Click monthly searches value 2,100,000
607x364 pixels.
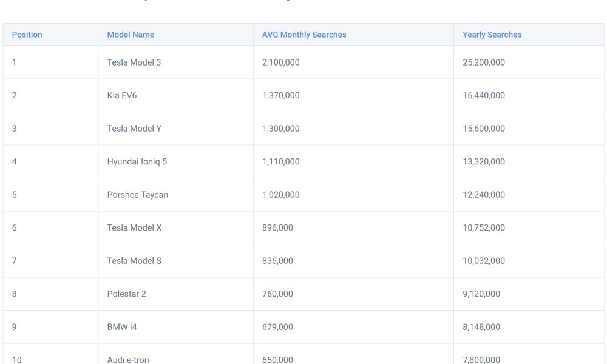click(280, 62)
